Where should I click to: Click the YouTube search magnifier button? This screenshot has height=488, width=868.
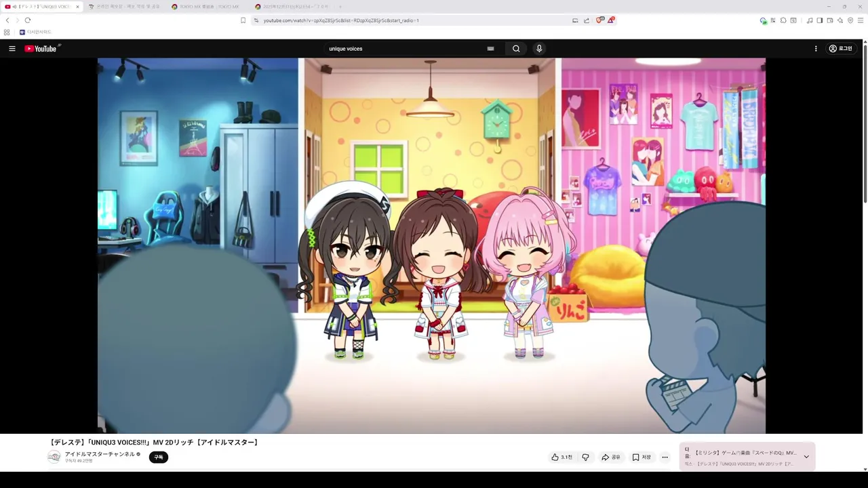point(516,49)
